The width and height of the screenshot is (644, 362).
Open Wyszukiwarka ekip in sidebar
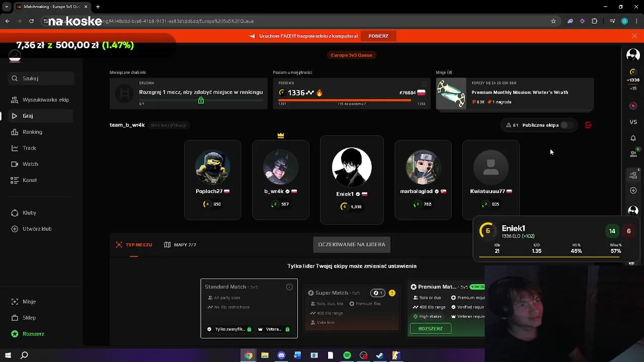pyautogui.click(x=40, y=100)
